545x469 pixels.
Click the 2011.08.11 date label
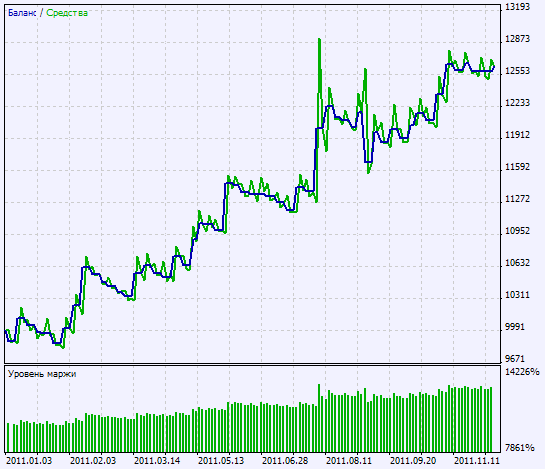tap(349, 461)
